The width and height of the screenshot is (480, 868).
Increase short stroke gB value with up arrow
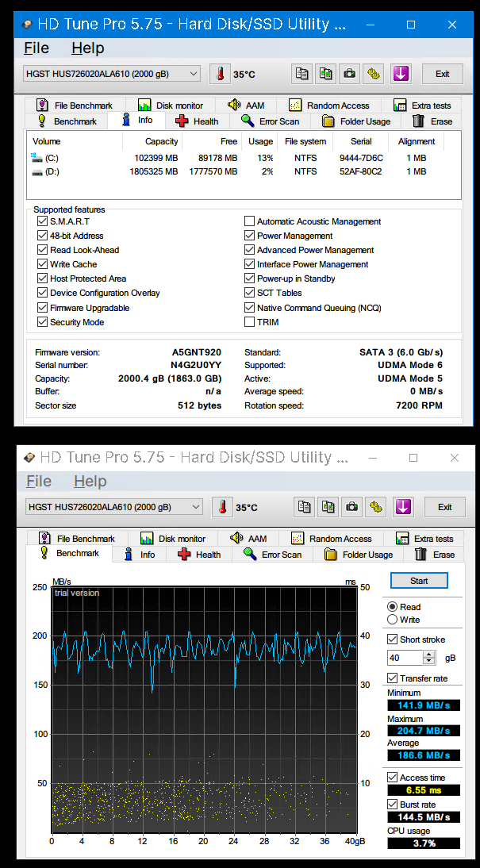(x=429, y=655)
